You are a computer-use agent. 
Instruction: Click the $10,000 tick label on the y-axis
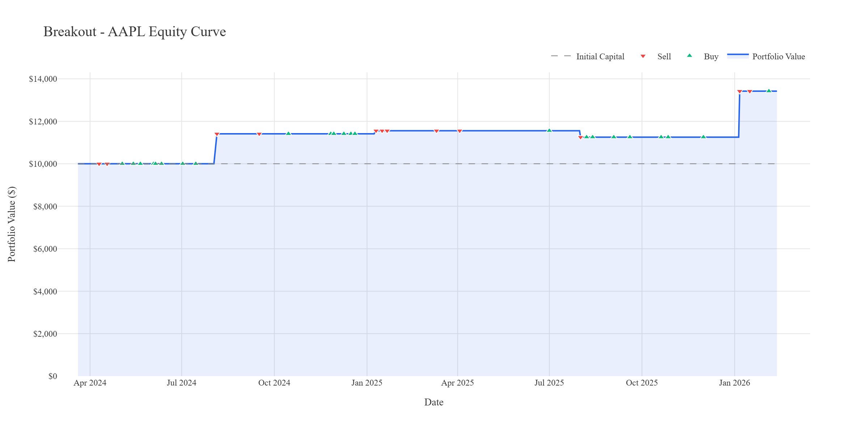tap(43, 163)
